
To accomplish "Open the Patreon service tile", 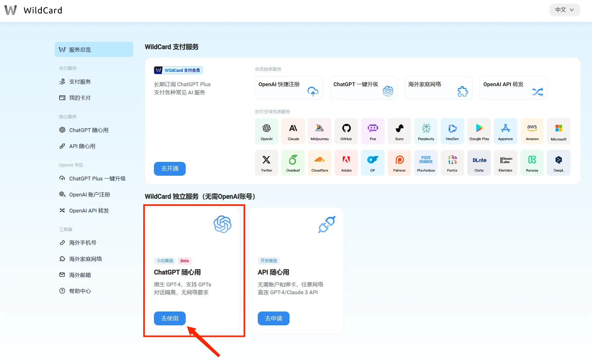I will click(399, 163).
